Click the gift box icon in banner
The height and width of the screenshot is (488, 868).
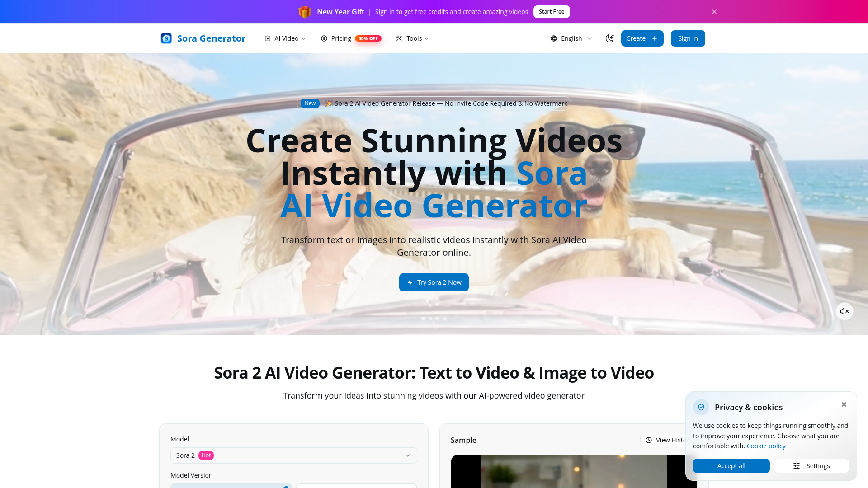[x=305, y=12]
